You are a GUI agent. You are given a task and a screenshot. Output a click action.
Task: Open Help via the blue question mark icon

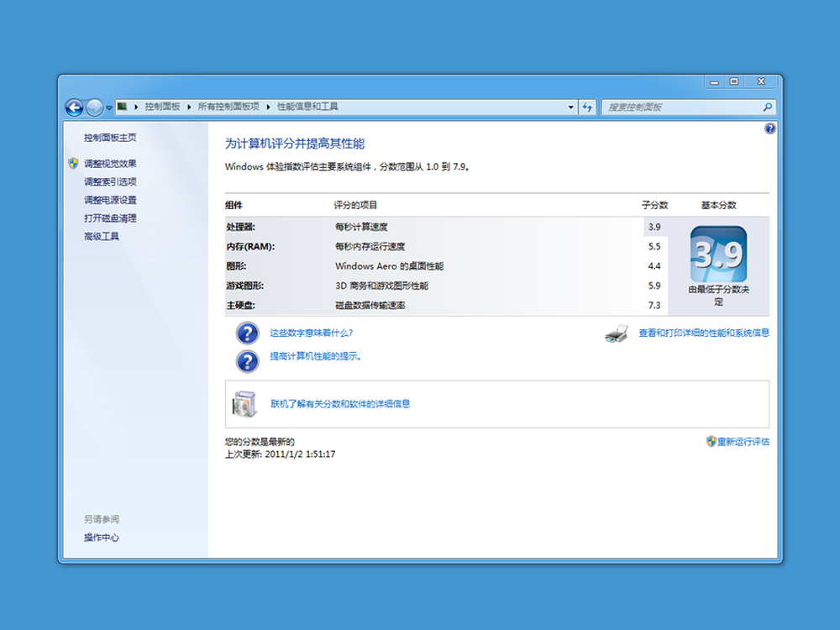pyautogui.click(x=769, y=129)
